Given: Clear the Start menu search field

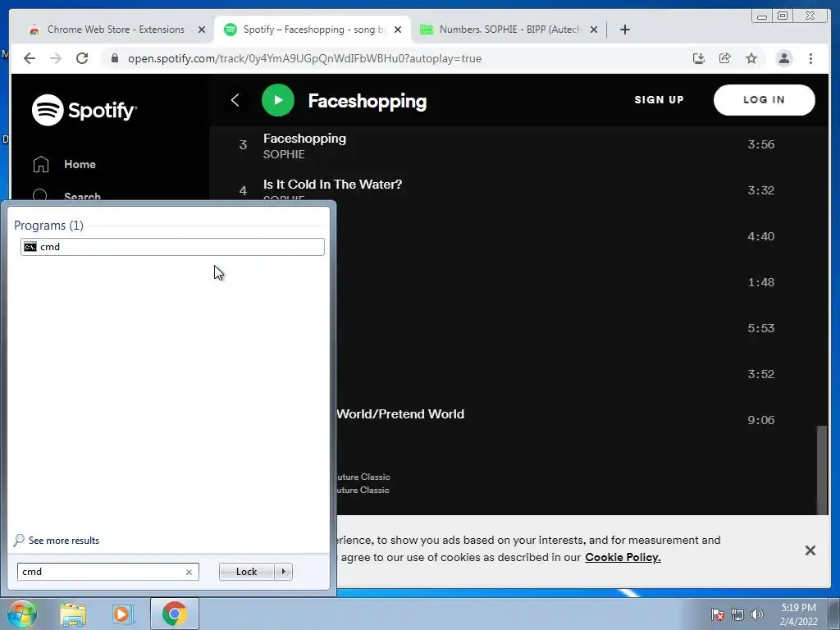Looking at the screenshot, I should click(x=189, y=572).
